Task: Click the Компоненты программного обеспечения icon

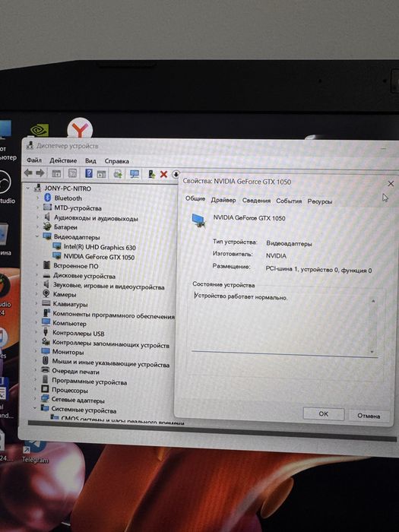Action: [x=46, y=313]
